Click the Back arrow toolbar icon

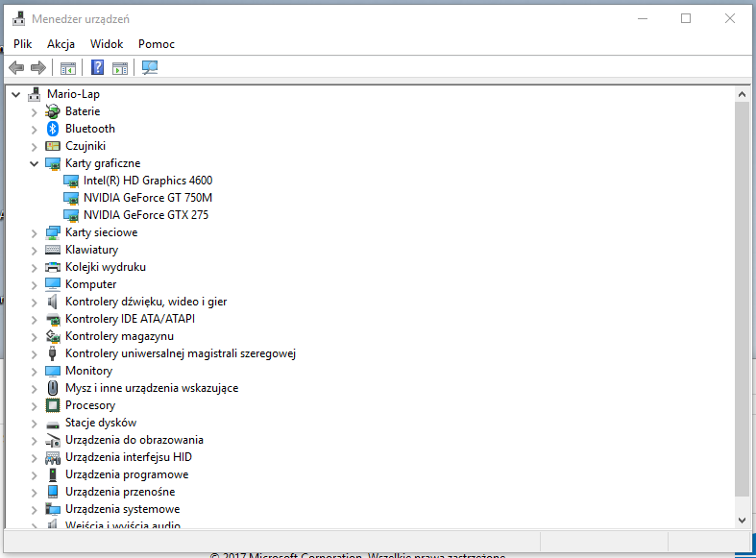click(x=16, y=67)
